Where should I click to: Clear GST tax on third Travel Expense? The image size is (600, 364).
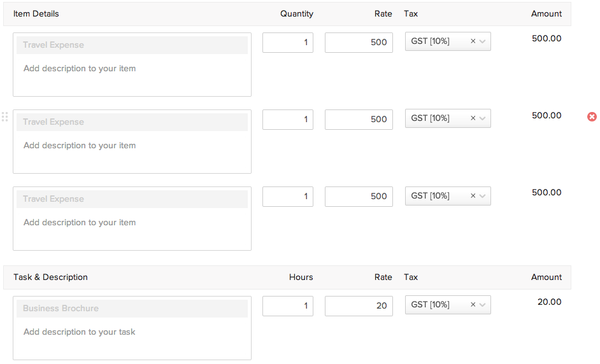click(473, 196)
